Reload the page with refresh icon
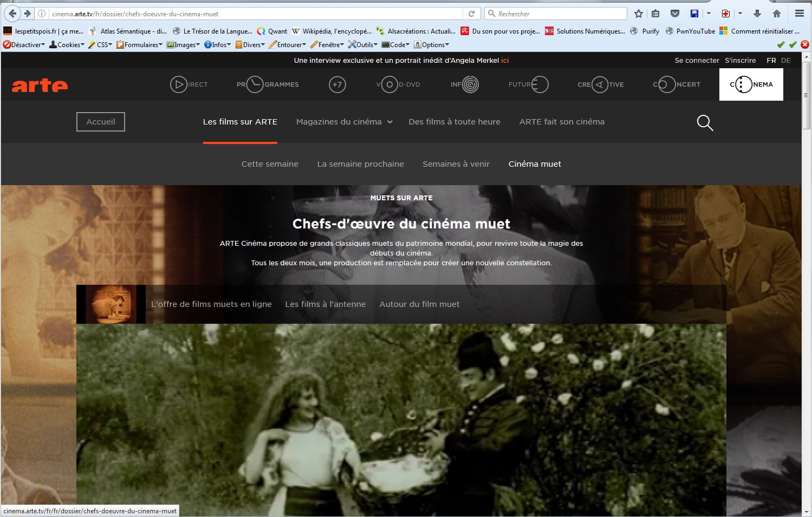Viewport: 812px width, 517px height. [471, 14]
